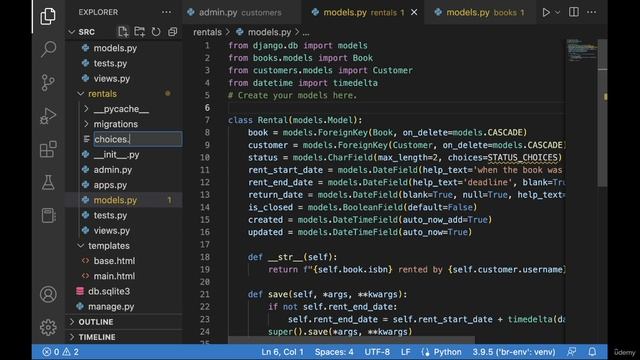
Task: Switch to admin.py customers tab
Action: tap(241, 12)
